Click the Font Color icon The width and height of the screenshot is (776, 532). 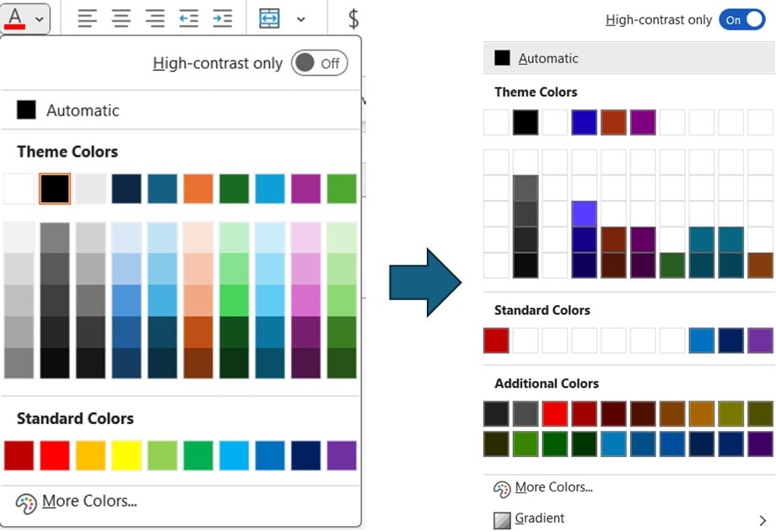(x=17, y=17)
